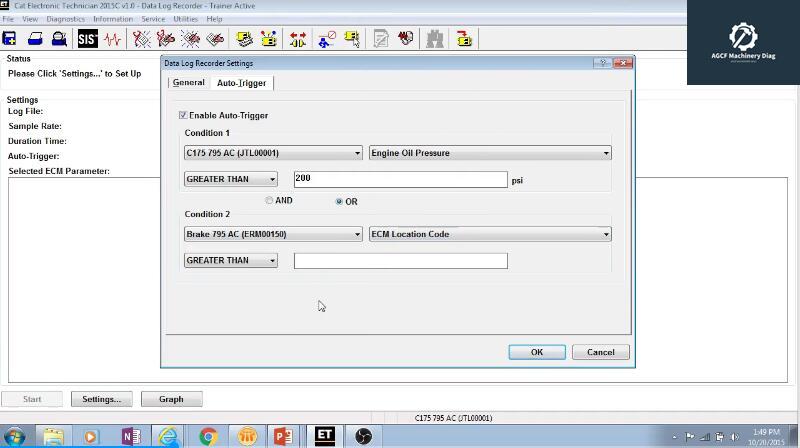The width and height of the screenshot is (800, 448).
Task: Open the Information menu
Action: coord(113,19)
